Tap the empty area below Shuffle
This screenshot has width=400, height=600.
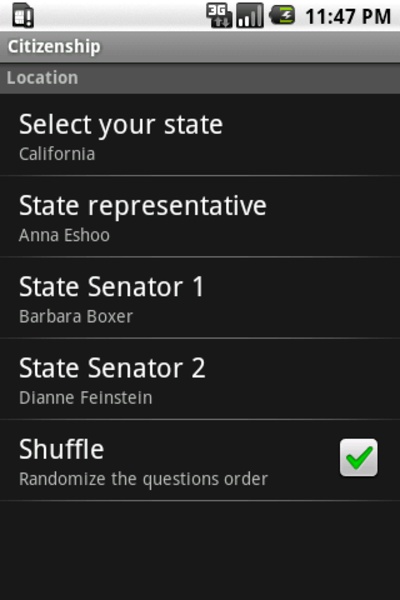(200, 550)
